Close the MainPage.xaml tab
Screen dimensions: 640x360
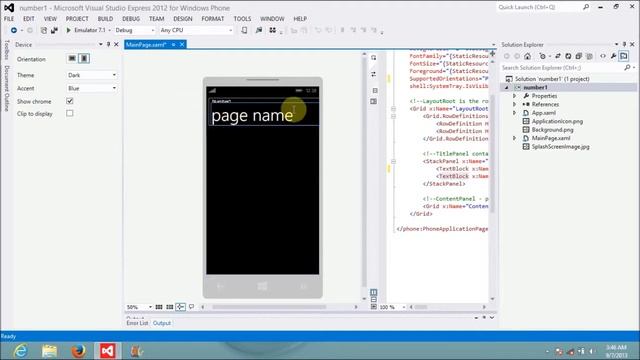pyautogui.click(x=182, y=44)
